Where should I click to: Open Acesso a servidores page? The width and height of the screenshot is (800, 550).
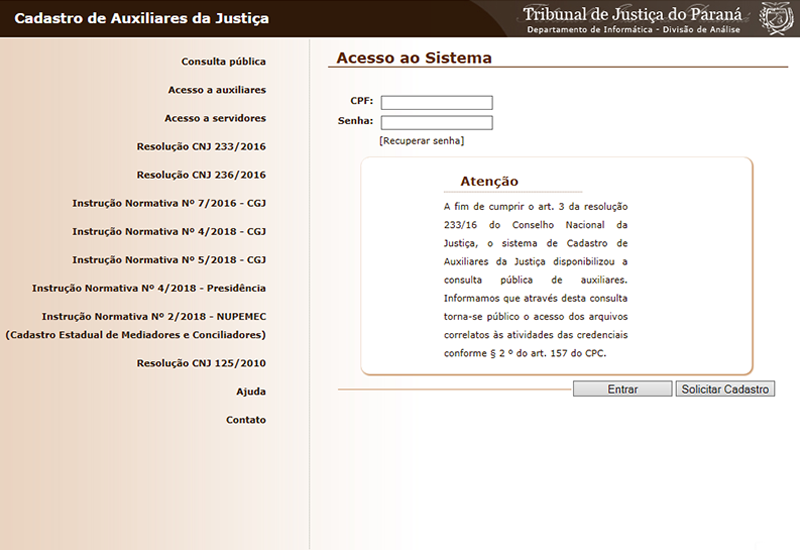[215, 118]
